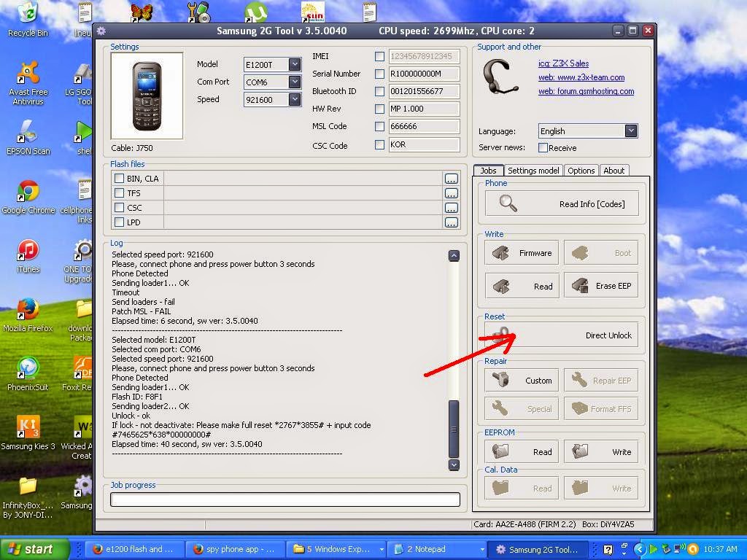
Task: Check the LPD flash file checkbox
Action: pyautogui.click(x=119, y=222)
